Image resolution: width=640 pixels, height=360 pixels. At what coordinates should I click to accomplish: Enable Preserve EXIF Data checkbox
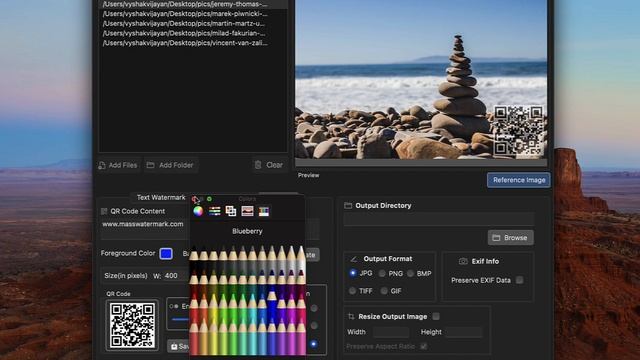click(520, 280)
